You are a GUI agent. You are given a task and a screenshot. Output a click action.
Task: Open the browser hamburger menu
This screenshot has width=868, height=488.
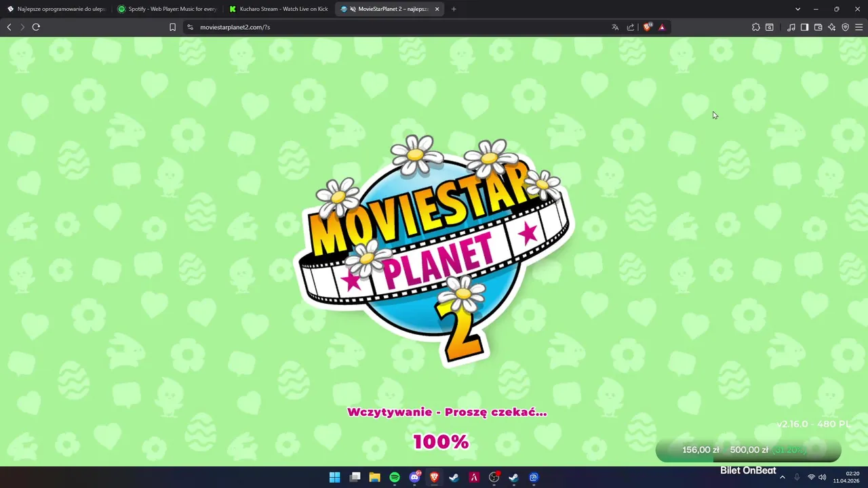click(859, 27)
